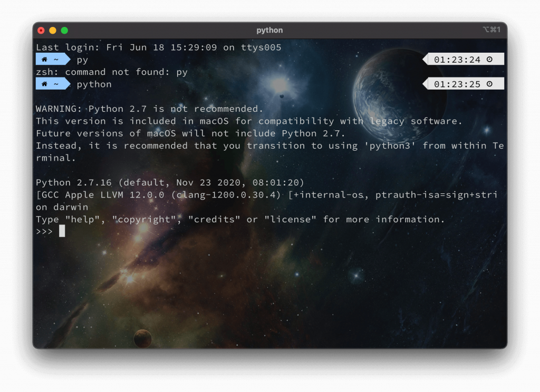Screen dimensions: 540x392
Task: Click the 'This version is included in macOS' line
Action: (x=249, y=121)
